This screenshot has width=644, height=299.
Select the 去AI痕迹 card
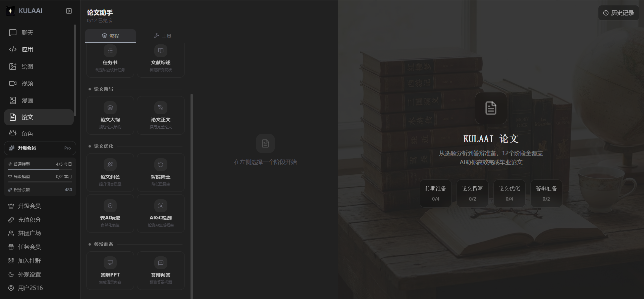point(110,214)
